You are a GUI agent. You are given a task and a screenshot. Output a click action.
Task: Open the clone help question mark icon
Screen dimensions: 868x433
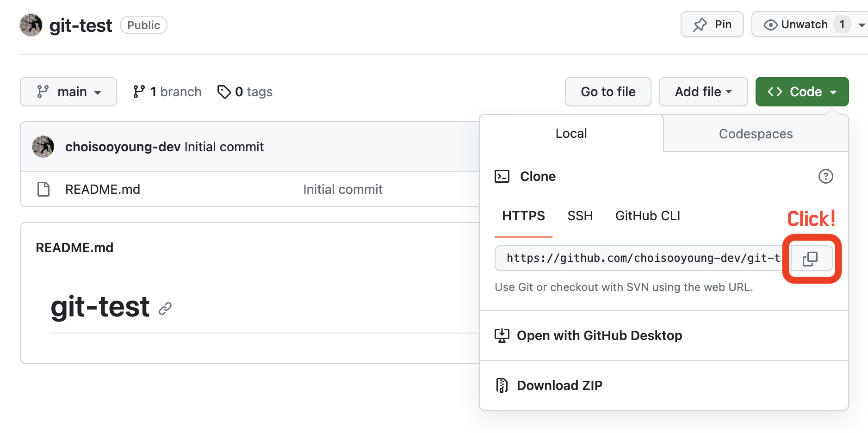(825, 176)
